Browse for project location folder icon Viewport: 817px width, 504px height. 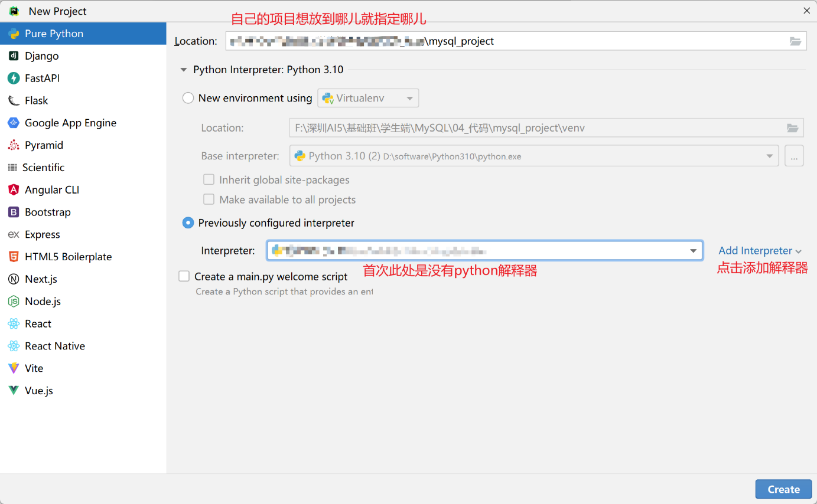[796, 41]
